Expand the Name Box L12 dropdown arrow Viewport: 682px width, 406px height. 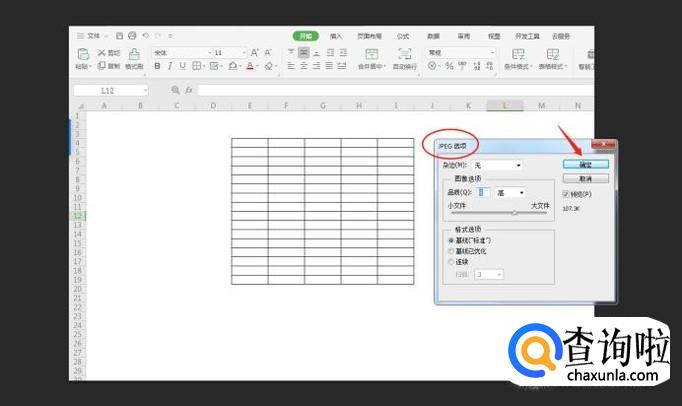click(x=145, y=91)
